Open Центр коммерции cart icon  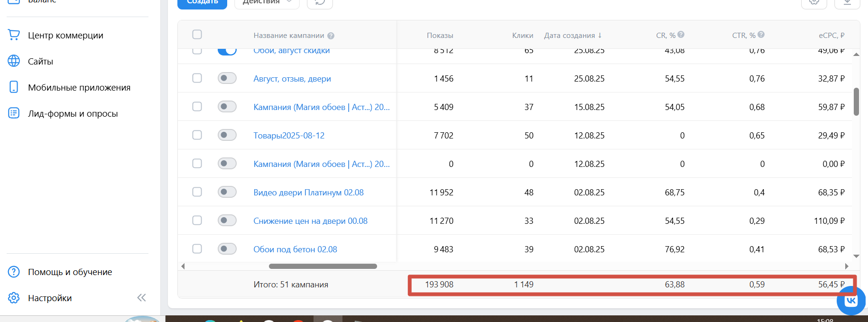click(x=14, y=35)
